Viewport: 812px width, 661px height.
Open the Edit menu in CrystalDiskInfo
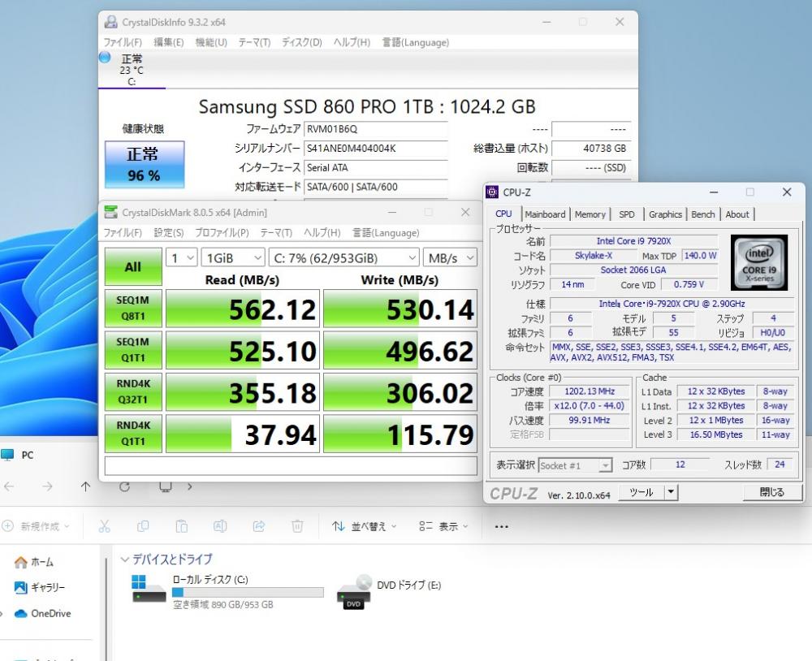(x=169, y=42)
